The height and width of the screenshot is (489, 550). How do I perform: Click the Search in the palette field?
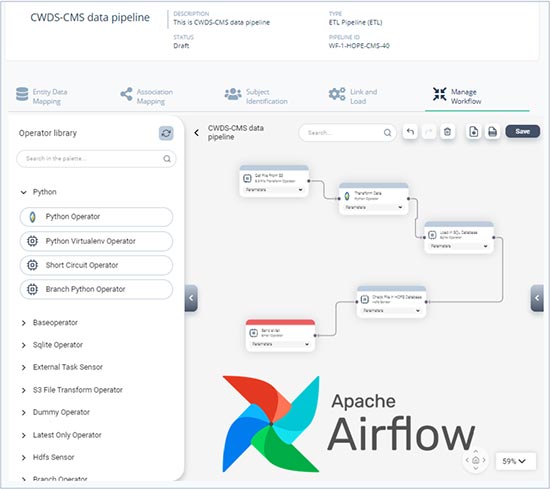coord(96,159)
